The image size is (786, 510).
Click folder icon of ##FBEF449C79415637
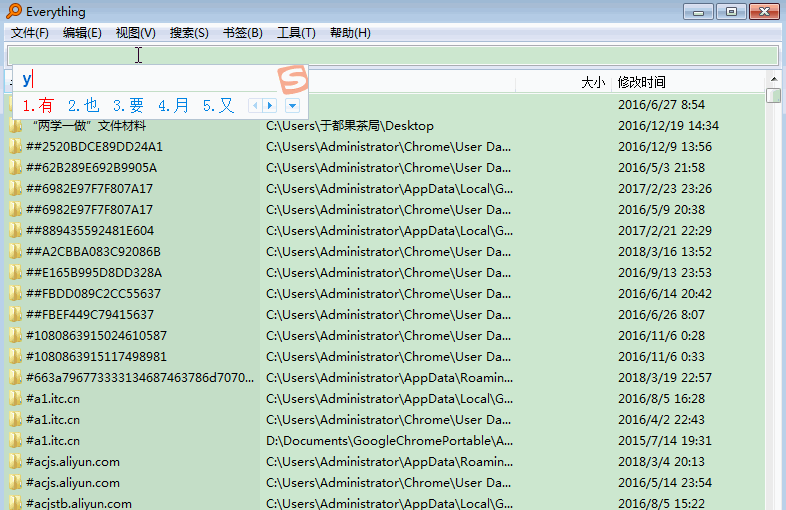(15, 315)
